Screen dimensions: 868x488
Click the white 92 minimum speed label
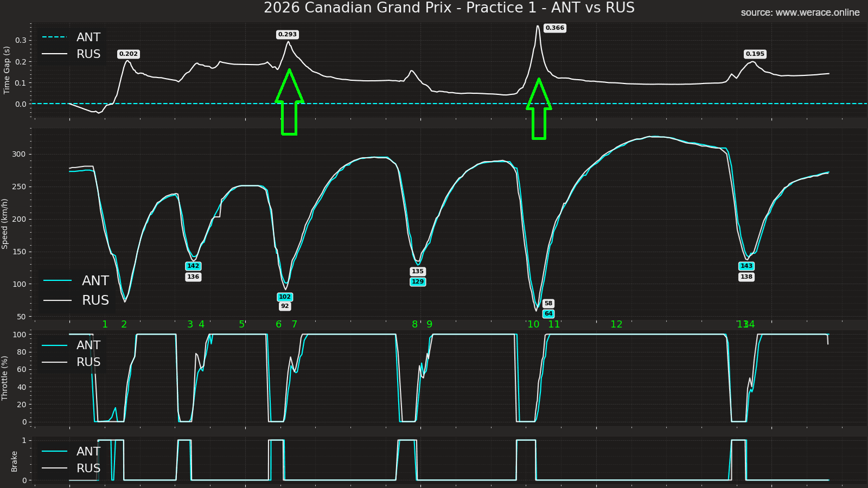point(285,306)
